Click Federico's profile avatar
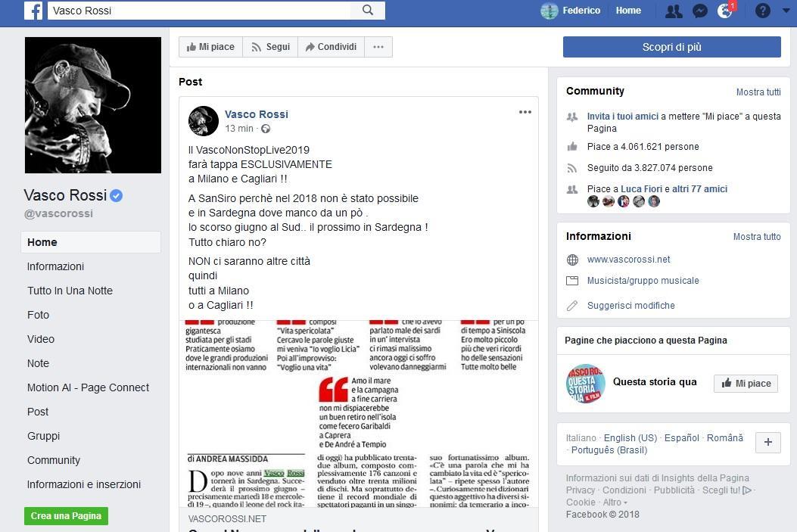Image resolution: width=797 pixels, height=532 pixels. [x=549, y=11]
